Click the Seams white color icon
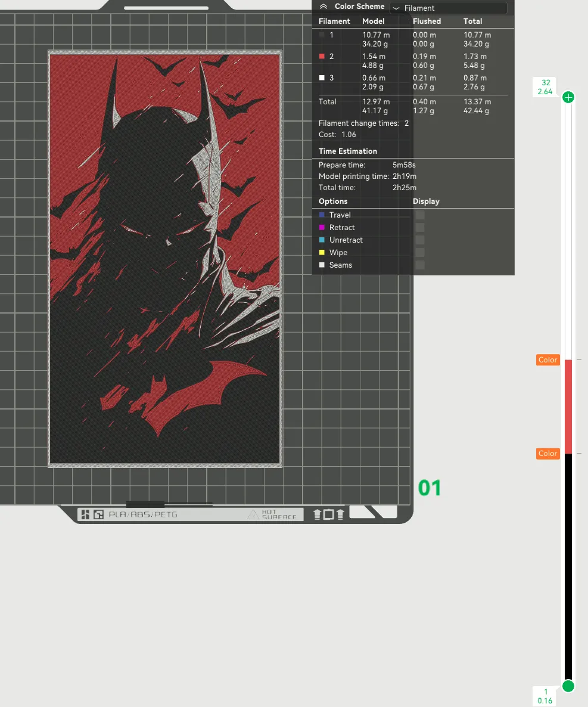Image resolution: width=588 pixels, height=707 pixels. click(x=322, y=265)
